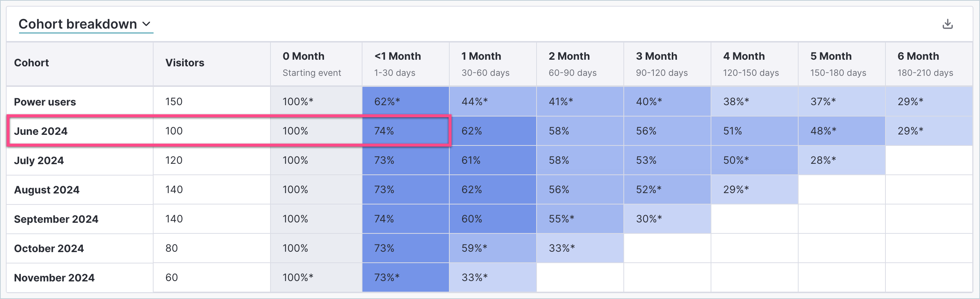
Task: Click the September 2024 row label
Action: point(56,219)
